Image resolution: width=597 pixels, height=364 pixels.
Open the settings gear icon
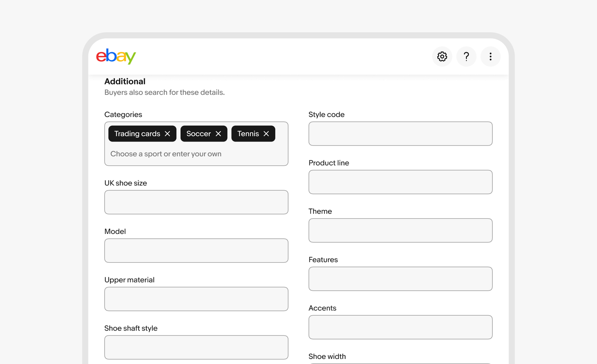tap(442, 56)
